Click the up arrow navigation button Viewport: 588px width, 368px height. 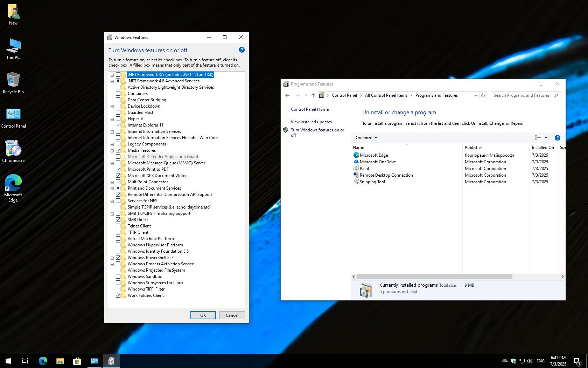tap(313, 95)
